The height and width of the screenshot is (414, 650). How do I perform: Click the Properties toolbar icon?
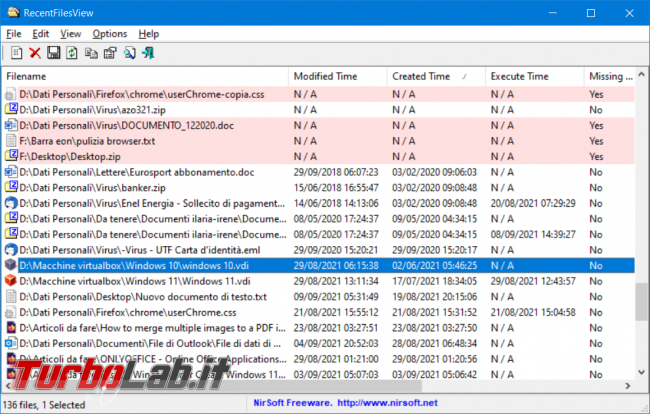coord(17,53)
